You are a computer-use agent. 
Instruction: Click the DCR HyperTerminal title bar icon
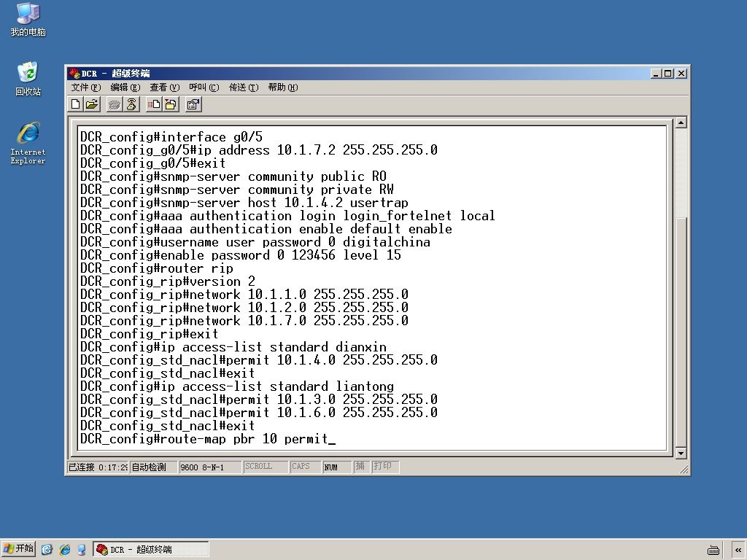(74, 74)
